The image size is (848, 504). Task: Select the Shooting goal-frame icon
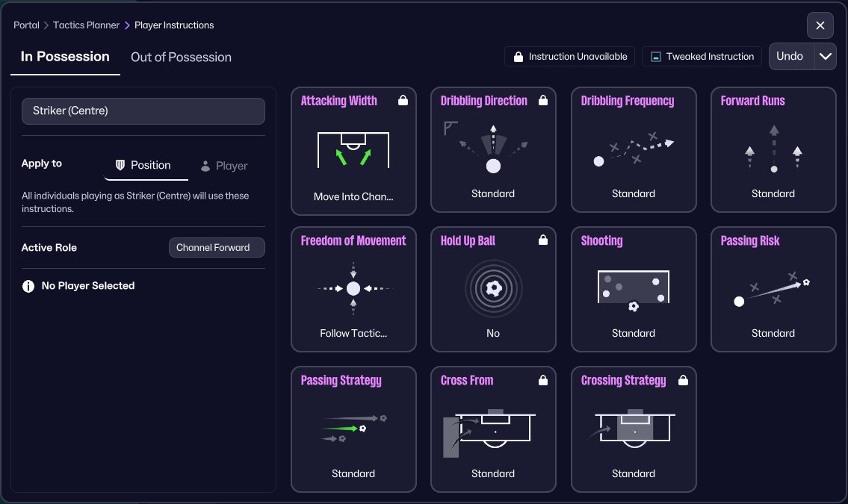(x=634, y=290)
